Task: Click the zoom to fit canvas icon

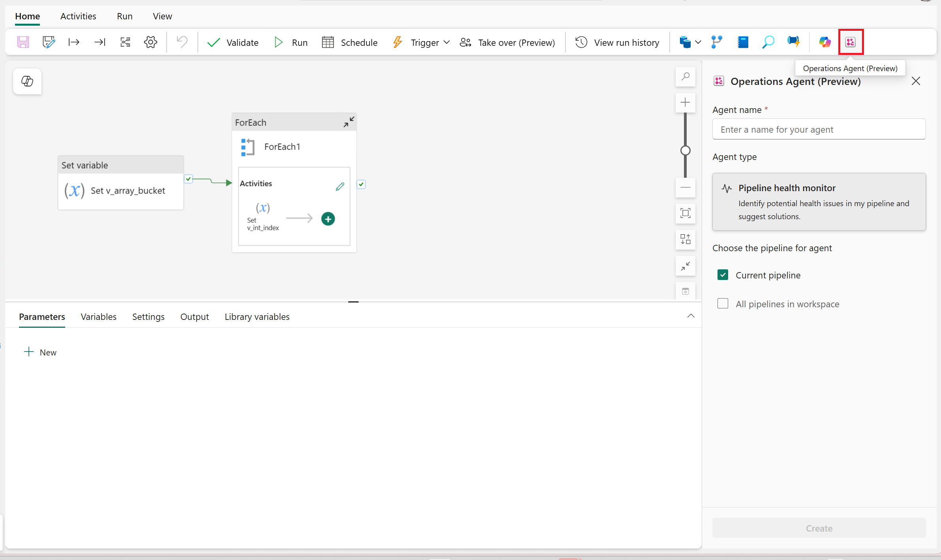Action: (686, 213)
